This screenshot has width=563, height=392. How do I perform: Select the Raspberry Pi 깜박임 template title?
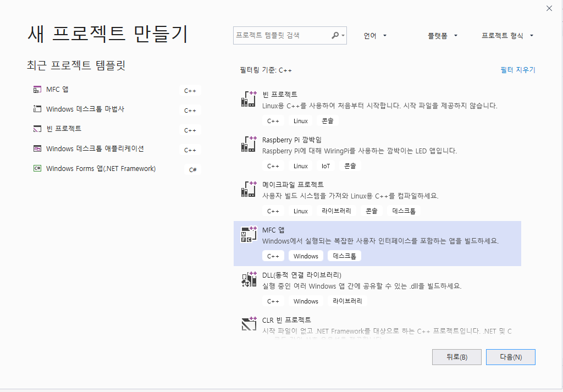pyautogui.click(x=292, y=140)
